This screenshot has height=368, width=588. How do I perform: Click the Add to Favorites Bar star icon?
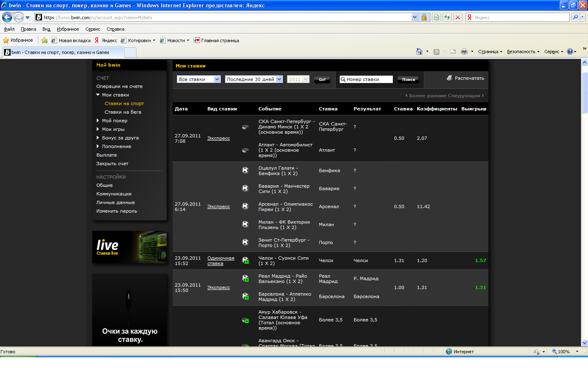[45, 40]
